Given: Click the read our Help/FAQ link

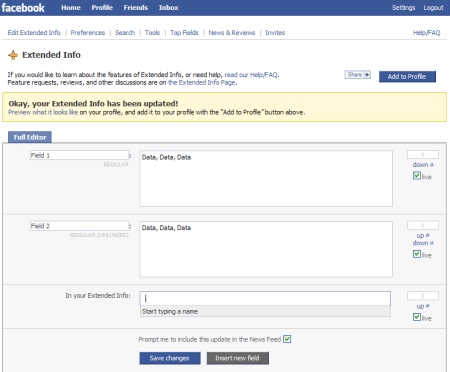Looking at the screenshot, I should tap(251, 75).
